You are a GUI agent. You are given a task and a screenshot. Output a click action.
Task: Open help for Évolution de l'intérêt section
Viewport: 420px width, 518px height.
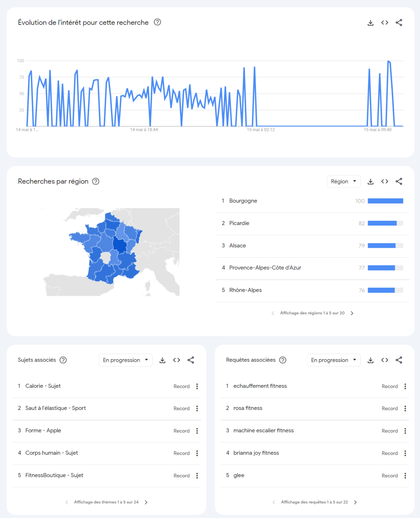point(157,22)
